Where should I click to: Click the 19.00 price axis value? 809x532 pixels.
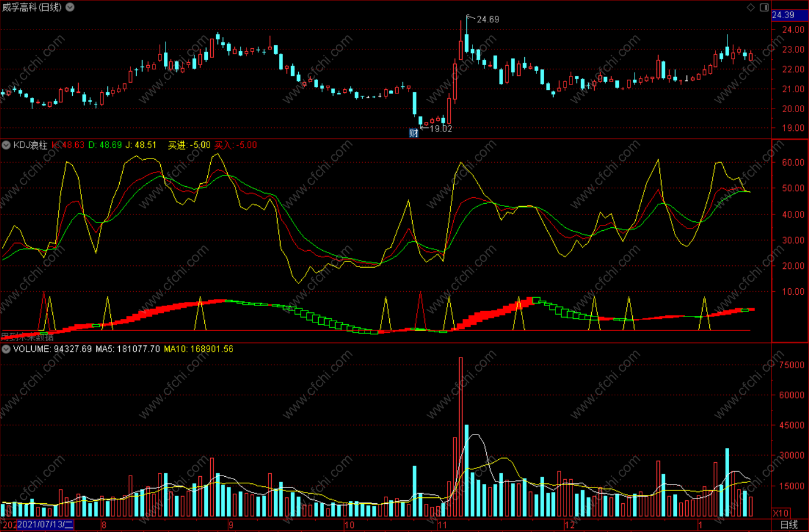coord(793,128)
